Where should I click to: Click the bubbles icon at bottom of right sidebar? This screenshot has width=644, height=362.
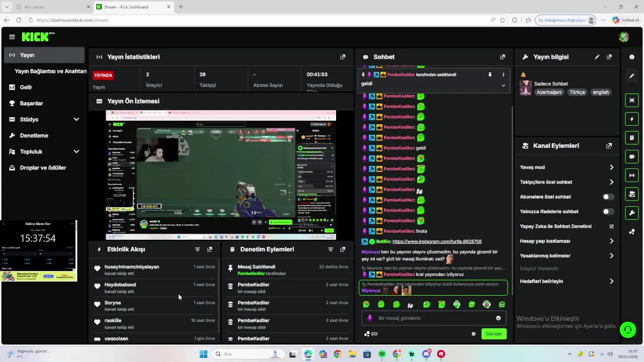[x=632, y=232]
